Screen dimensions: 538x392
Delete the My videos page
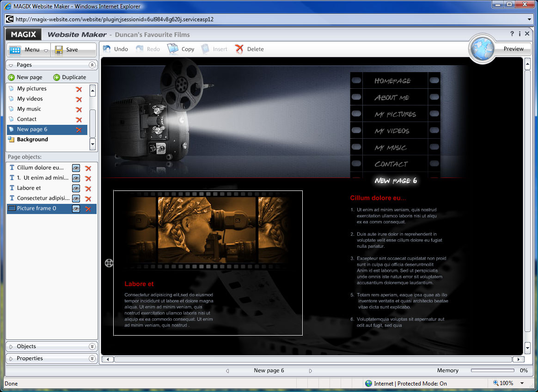tap(79, 99)
